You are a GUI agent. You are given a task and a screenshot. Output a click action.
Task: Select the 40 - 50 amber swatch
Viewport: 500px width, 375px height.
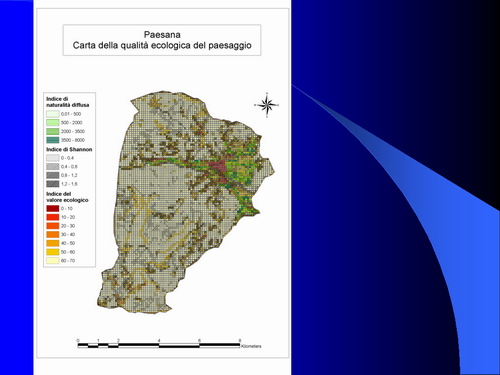click(x=53, y=243)
